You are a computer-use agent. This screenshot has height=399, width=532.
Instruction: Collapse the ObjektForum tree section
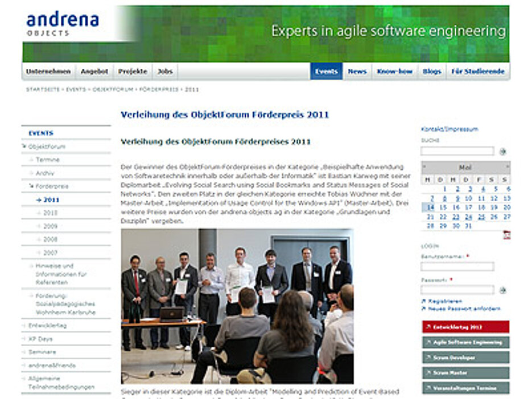coord(24,147)
